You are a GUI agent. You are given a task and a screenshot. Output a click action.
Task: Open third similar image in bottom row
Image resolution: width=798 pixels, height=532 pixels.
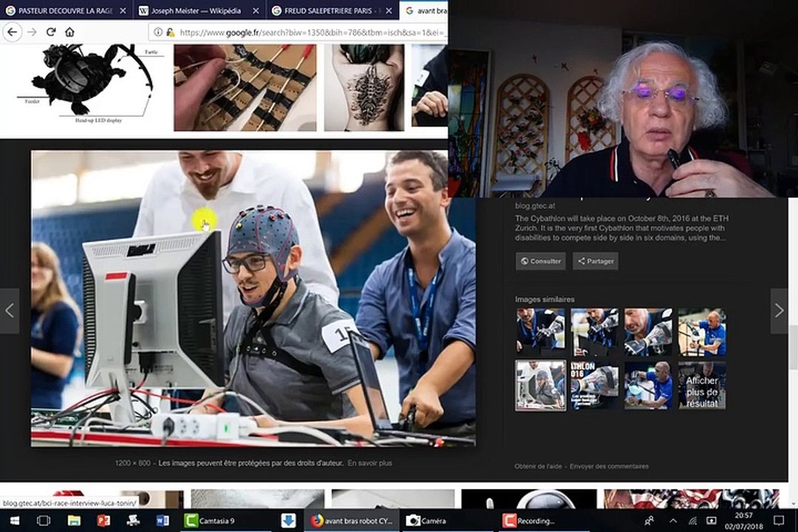[648, 386]
